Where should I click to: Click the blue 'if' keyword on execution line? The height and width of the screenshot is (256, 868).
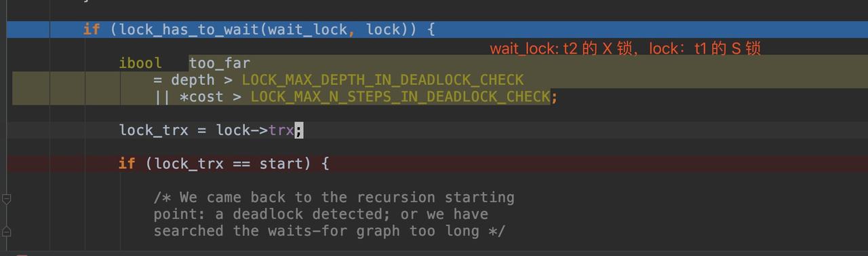pos(92,29)
